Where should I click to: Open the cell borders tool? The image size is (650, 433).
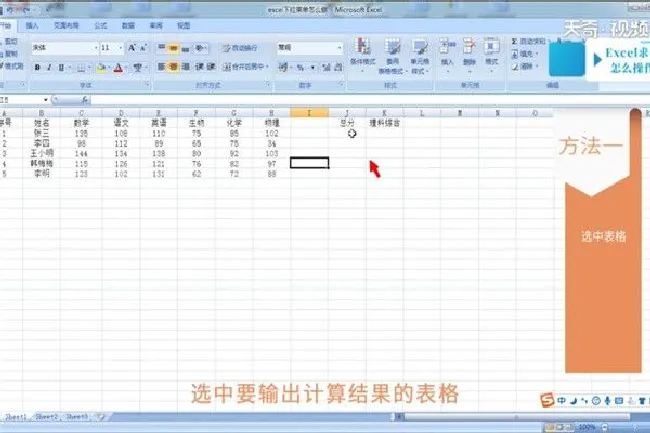(81, 67)
